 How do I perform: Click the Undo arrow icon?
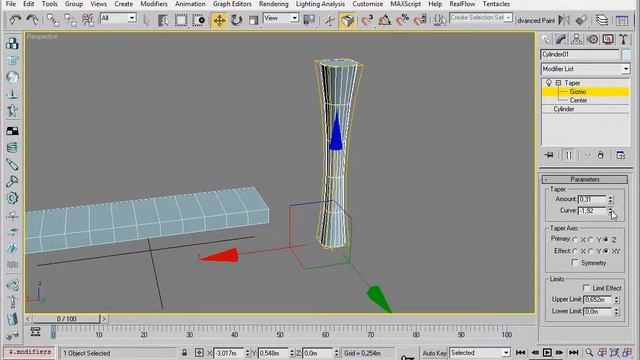pyautogui.click(x=15, y=20)
